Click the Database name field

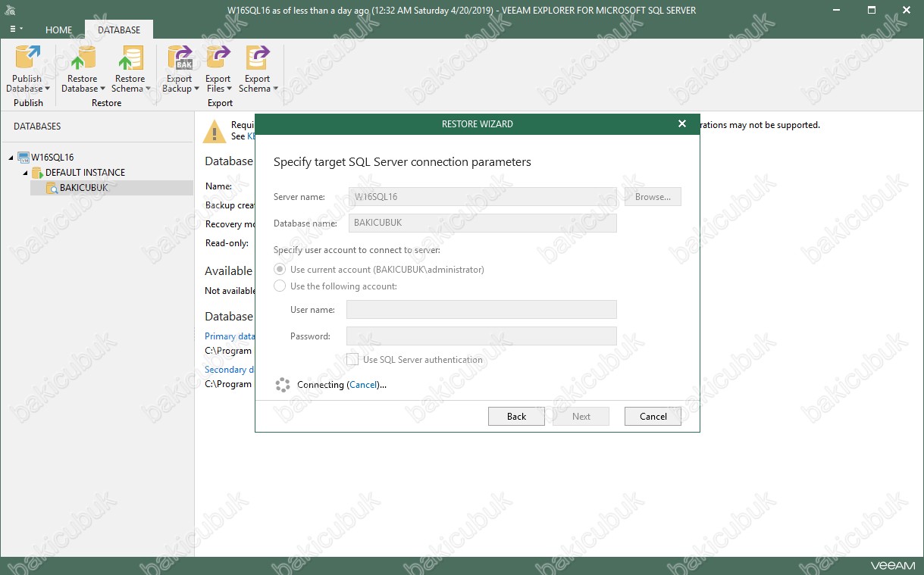(x=483, y=223)
